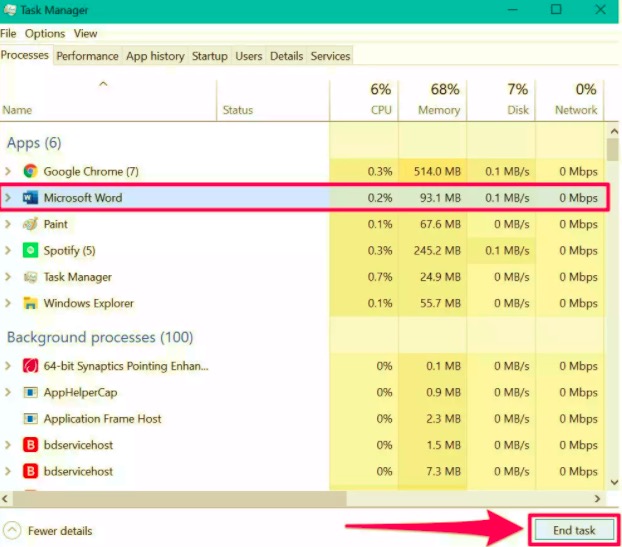This screenshot has width=622, height=547.
Task: Switch to the App history tab
Action: (x=155, y=56)
